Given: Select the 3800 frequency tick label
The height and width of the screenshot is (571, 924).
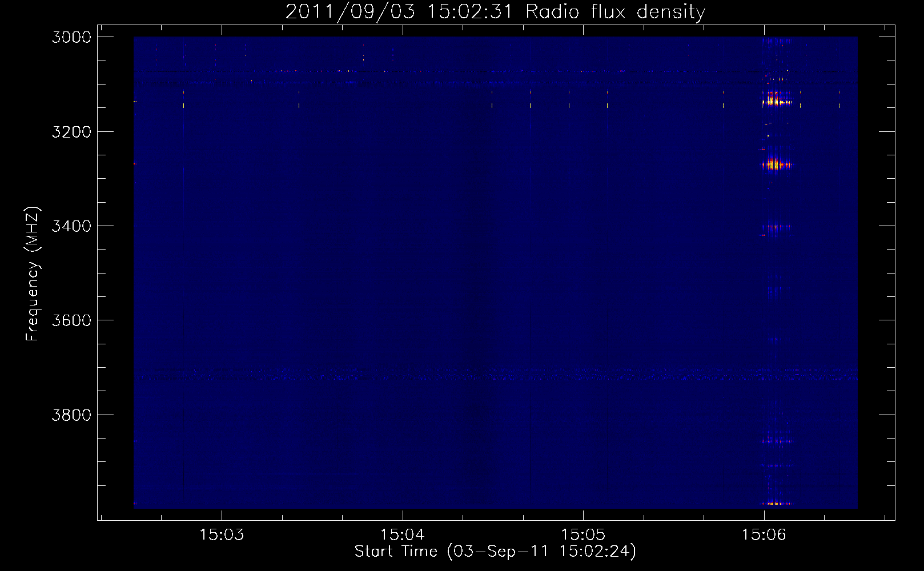Looking at the screenshot, I should [71, 415].
